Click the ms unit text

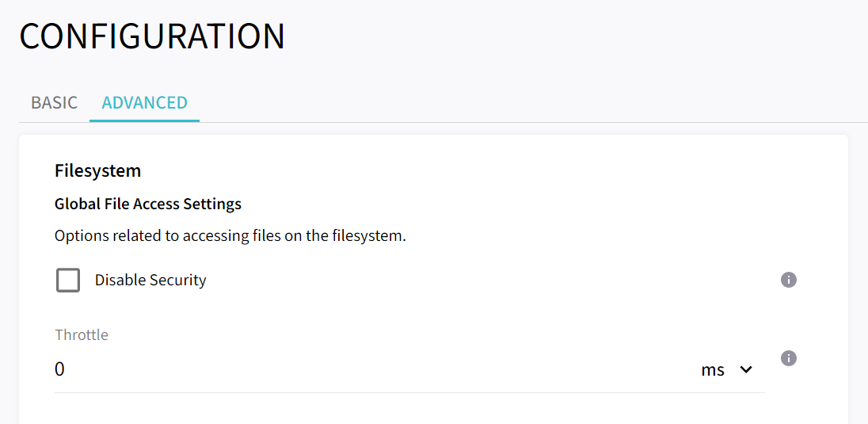pos(713,370)
